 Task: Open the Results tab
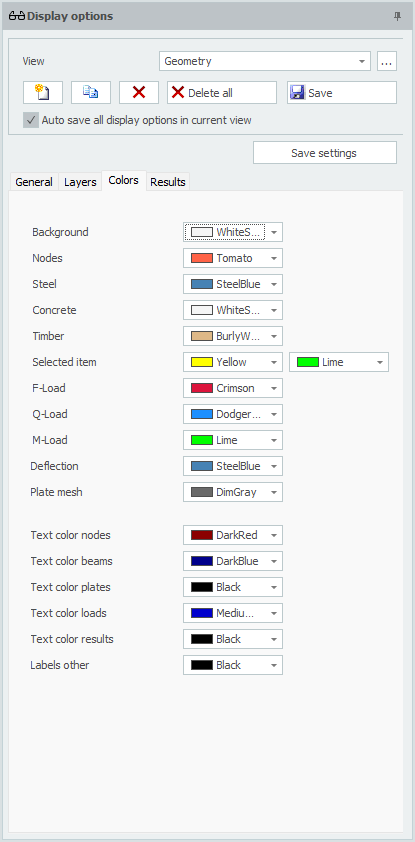click(x=168, y=182)
